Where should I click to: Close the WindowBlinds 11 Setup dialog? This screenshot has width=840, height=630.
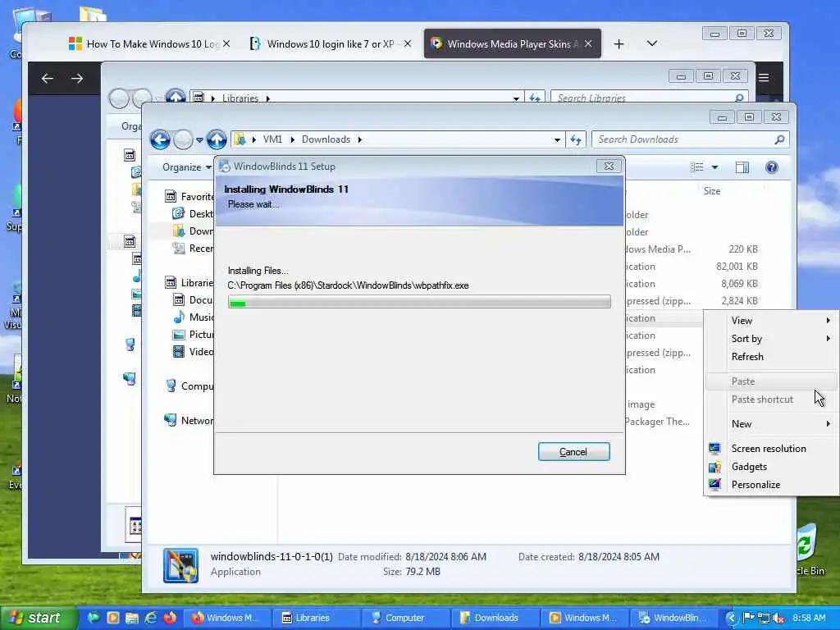tap(609, 166)
